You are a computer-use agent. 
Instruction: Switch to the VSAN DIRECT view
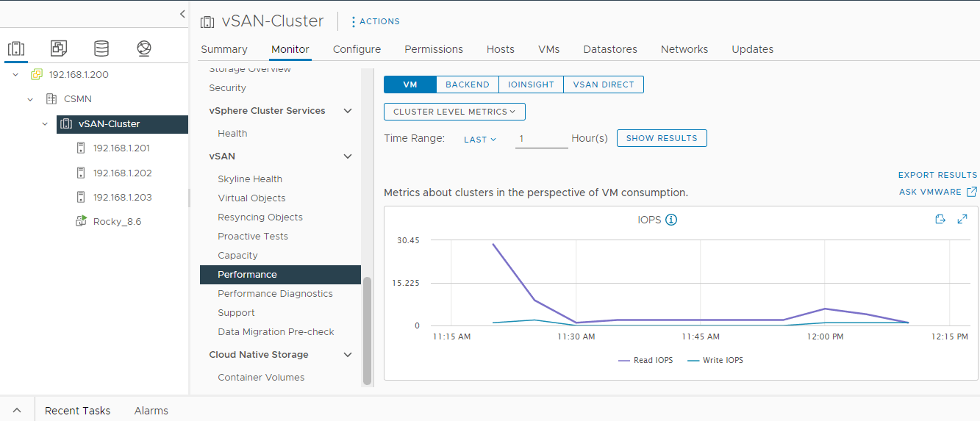[x=604, y=84]
